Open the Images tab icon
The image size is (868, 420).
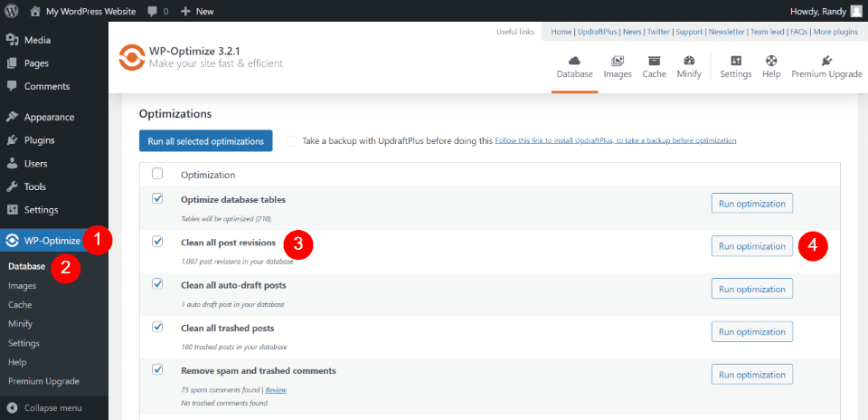coord(618,61)
